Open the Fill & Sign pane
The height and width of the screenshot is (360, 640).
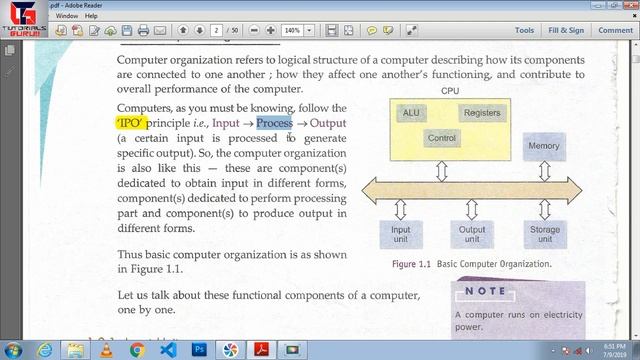(x=566, y=30)
